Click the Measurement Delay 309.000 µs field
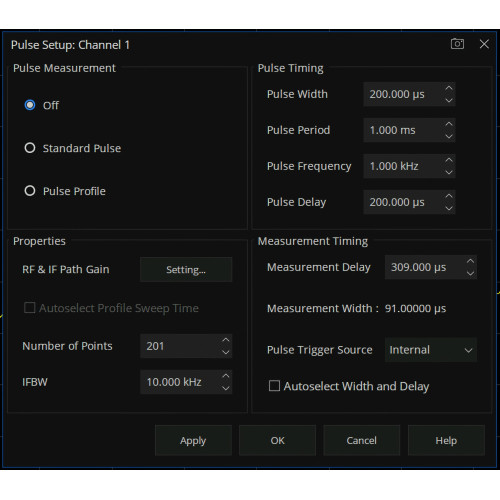Viewport: 500px width, 500px height. coord(431,267)
